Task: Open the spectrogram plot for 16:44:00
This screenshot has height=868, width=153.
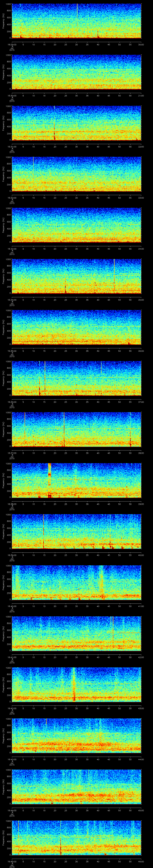Action: (x=76, y=787)
